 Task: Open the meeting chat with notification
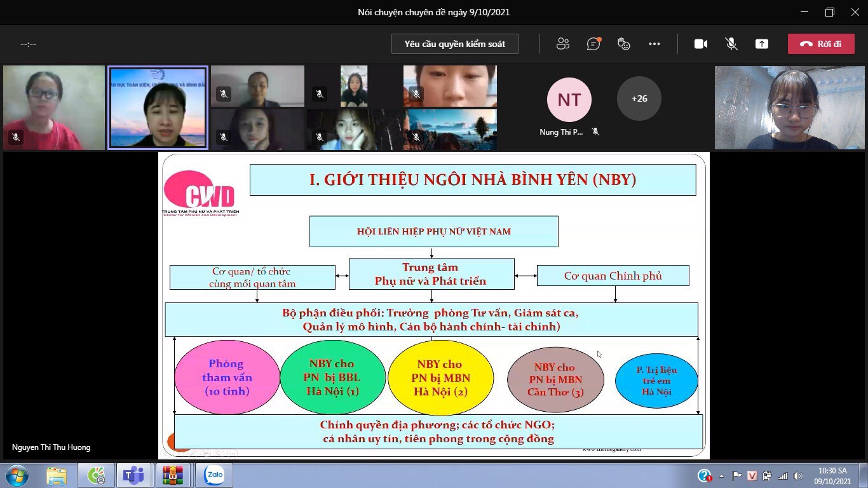pyautogui.click(x=593, y=44)
